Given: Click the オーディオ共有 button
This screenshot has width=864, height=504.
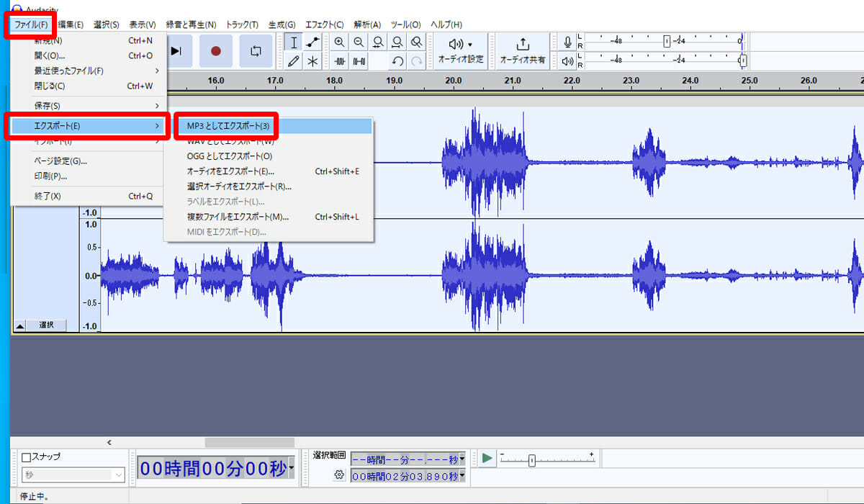Looking at the screenshot, I should tap(523, 51).
